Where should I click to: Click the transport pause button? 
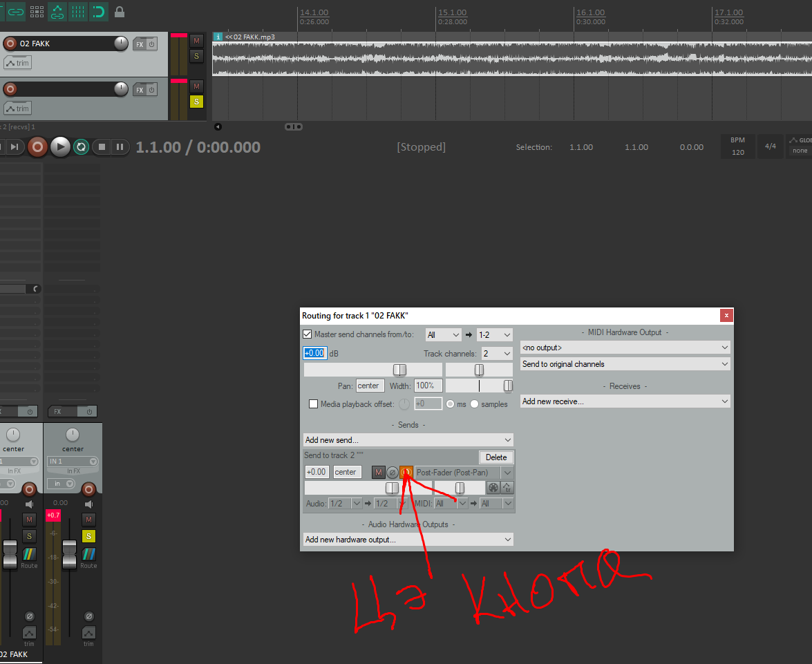pos(120,147)
